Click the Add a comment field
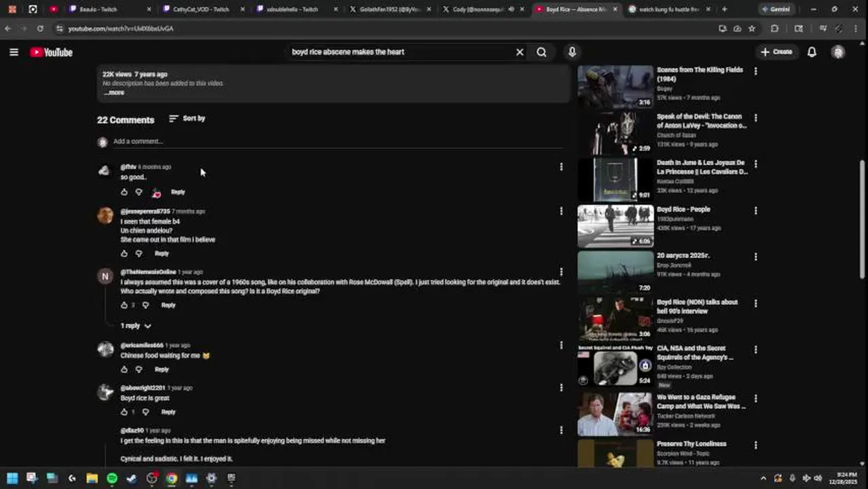Image resolution: width=868 pixels, height=489 pixels. coord(338,141)
